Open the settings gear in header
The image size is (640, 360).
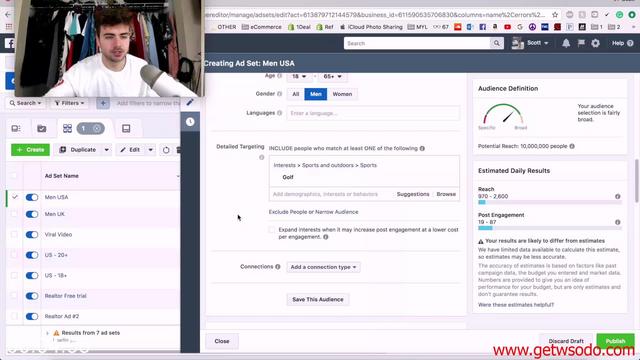[x=596, y=43]
